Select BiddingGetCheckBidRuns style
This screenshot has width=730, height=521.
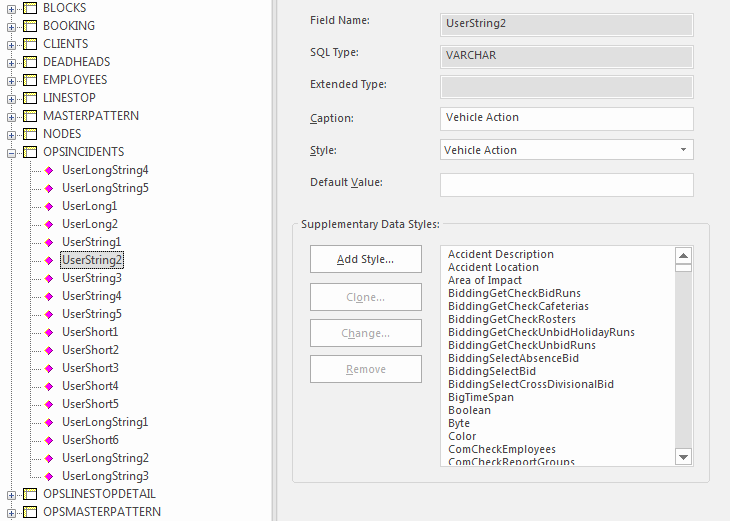click(514, 293)
